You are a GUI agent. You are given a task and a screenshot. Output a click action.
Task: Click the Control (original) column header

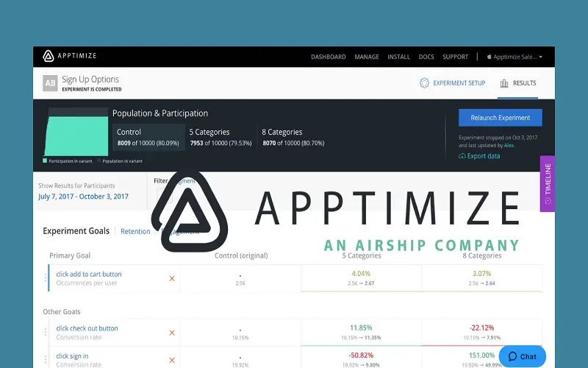click(x=241, y=255)
